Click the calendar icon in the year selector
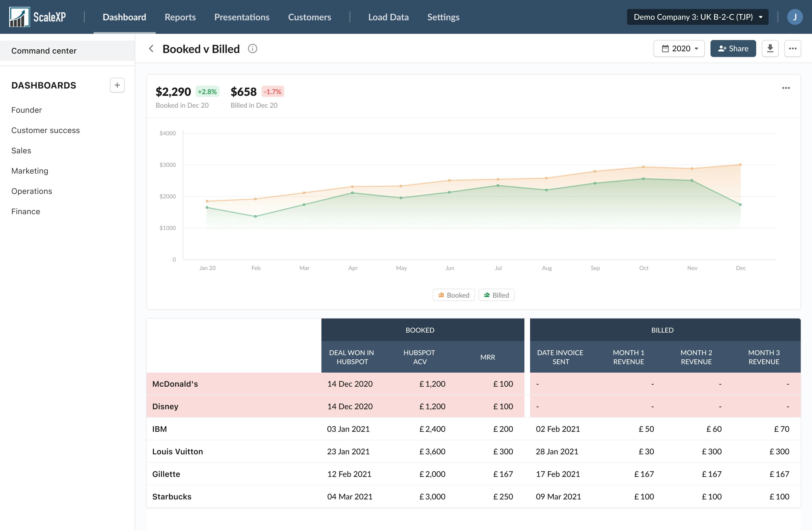This screenshot has height=531, width=812. [x=666, y=48]
